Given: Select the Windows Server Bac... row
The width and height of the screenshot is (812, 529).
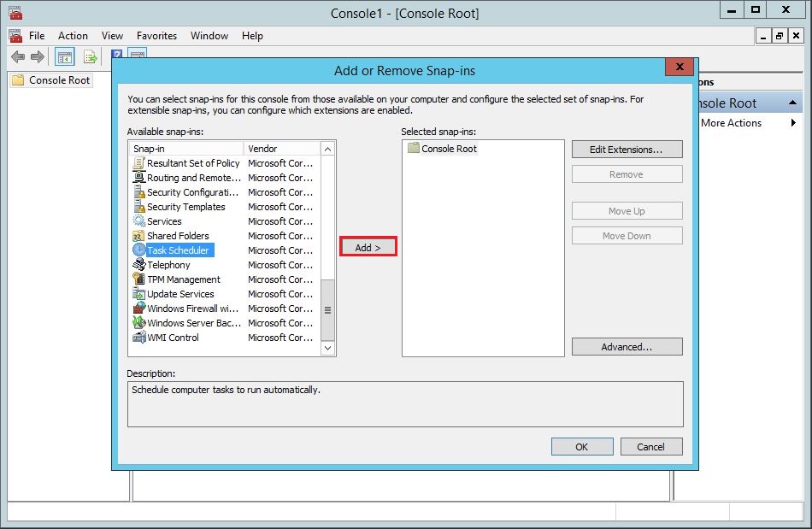Looking at the screenshot, I should tap(226, 322).
